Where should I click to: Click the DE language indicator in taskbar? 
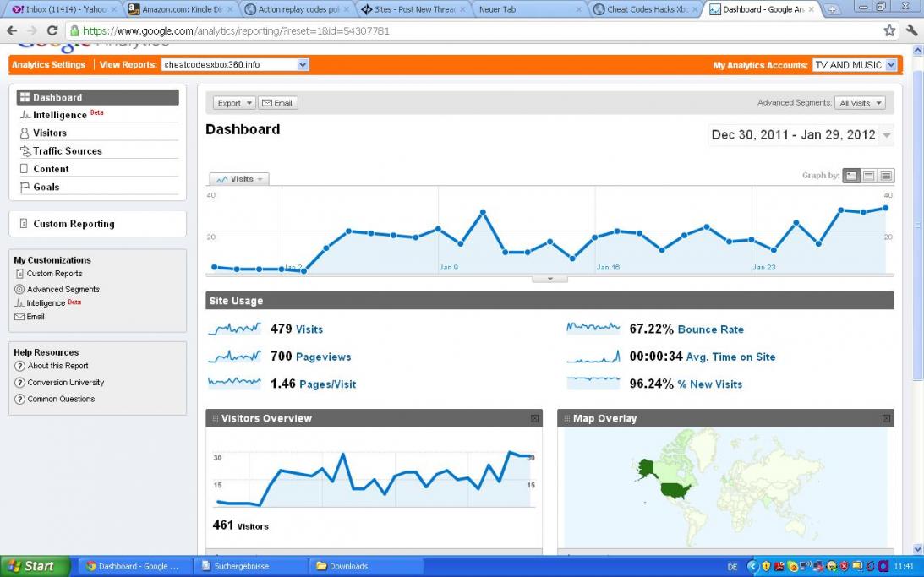pos(732,567)
